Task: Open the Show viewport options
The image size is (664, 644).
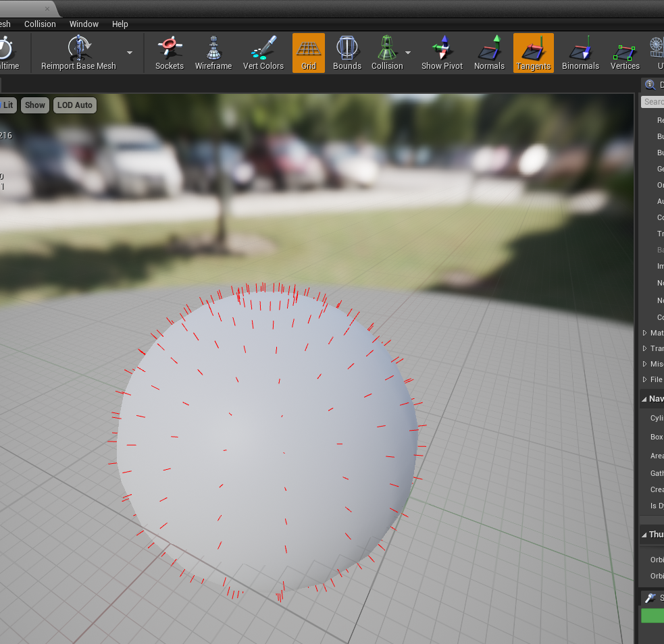Action: pyautogui.click(x=34, y=105)
